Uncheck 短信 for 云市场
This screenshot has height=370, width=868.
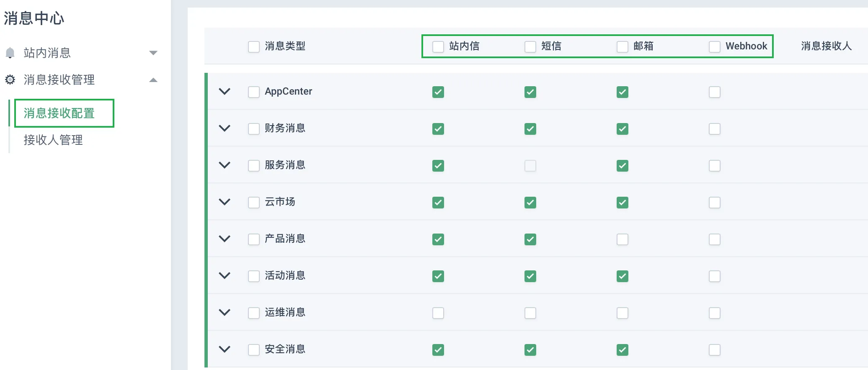pos(530,203)
